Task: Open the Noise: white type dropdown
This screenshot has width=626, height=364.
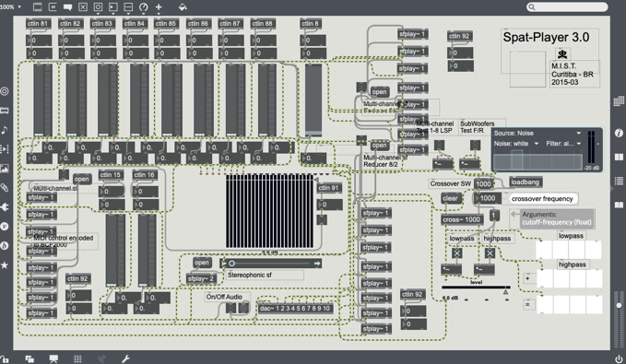Action: coord(515,144)
